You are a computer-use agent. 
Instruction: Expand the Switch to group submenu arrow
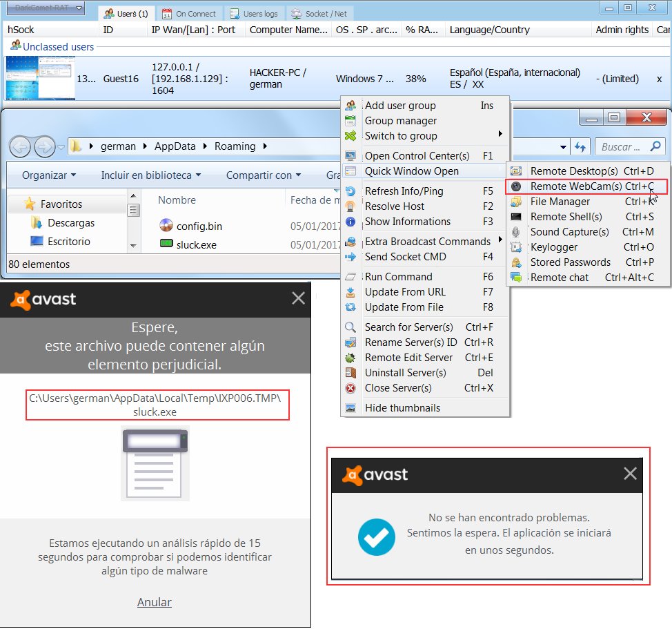point(500,134)
